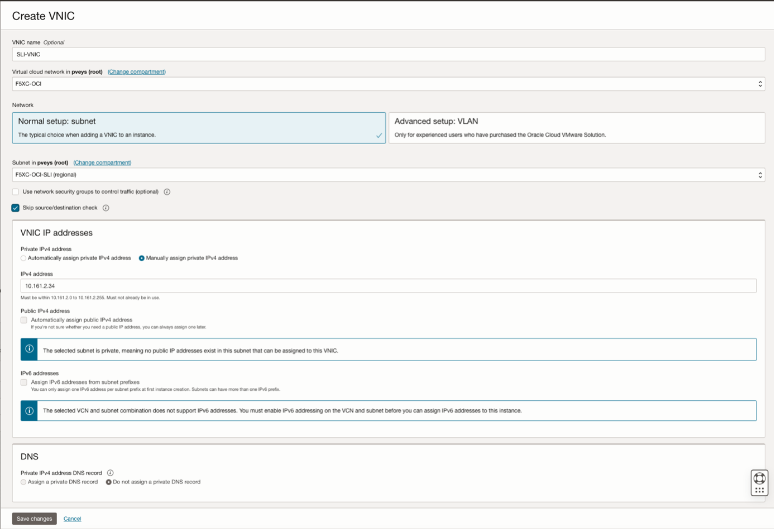Image resolution: width=776 pixels, height=532 pixels.
Task: Open the info tooltip beside network security groups option
Action: pos(167,191)
